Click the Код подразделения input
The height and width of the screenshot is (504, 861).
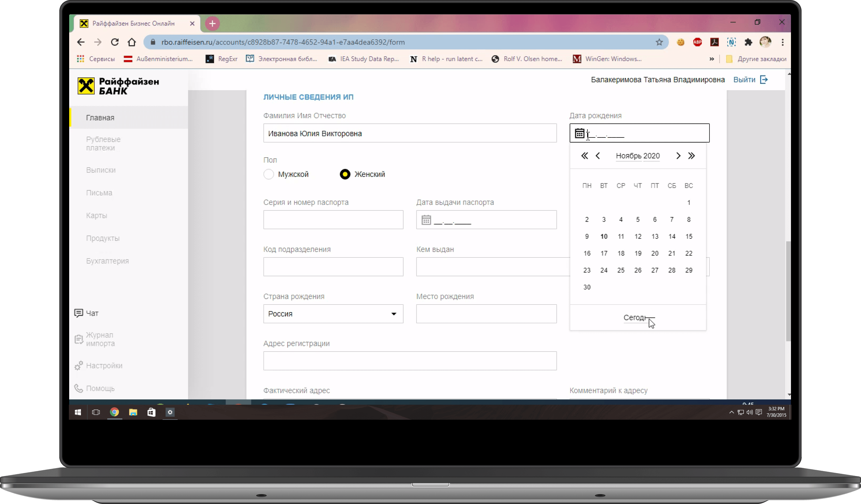coord(333,267)
